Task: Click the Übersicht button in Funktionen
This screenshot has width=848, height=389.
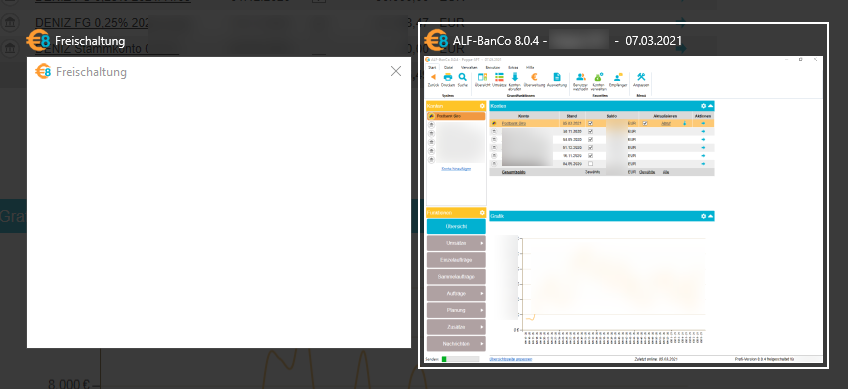Action: 456,227
